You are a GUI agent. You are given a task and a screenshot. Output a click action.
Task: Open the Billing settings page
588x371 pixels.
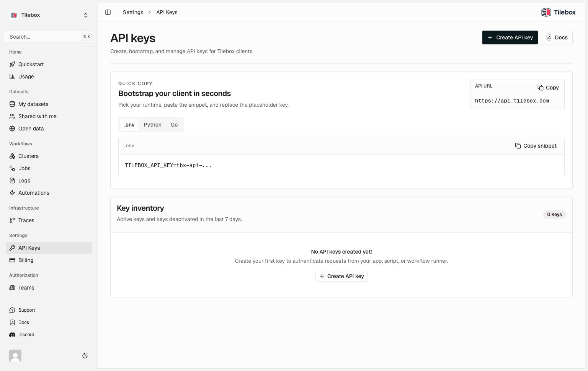point(49,260)
